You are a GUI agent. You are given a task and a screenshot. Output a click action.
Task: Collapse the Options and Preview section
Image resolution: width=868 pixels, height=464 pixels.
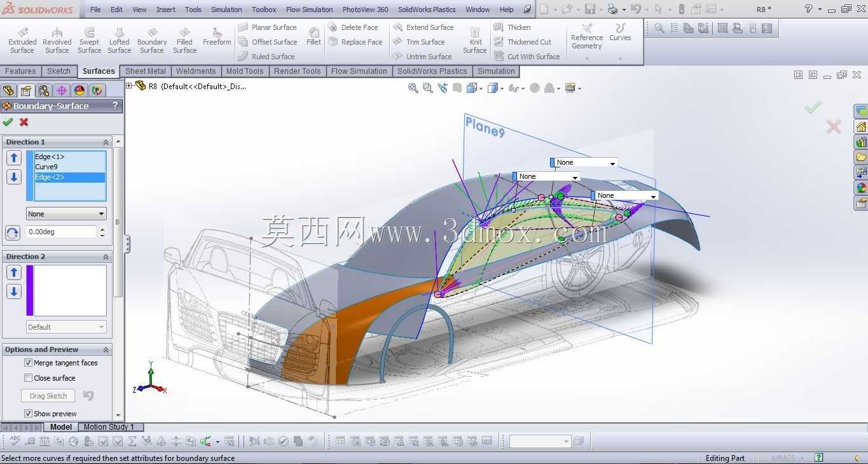click(106, 349)
